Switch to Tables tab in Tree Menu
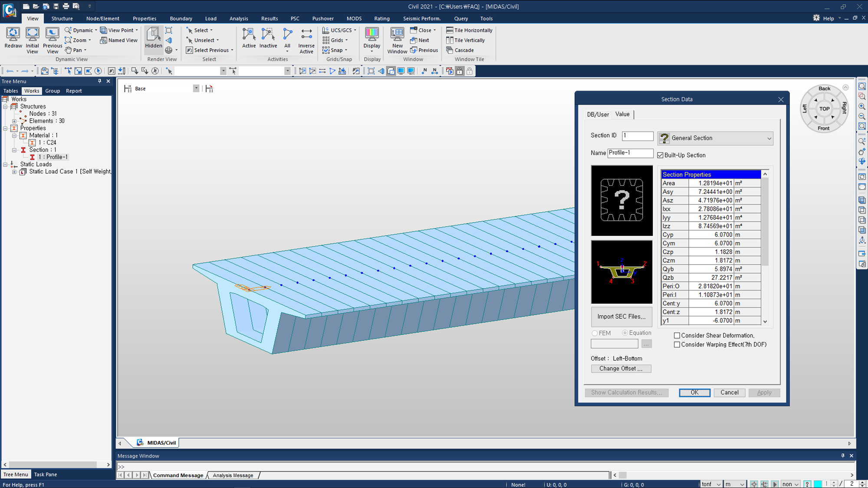The height and width of the screenshot is (488, 868). (x=11, y=91)
